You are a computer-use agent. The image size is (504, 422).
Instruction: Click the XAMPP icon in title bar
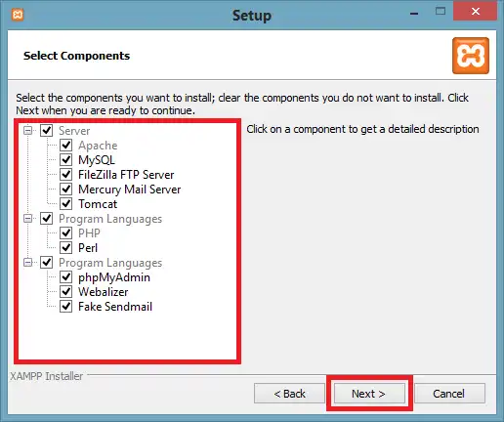point(18,15)
